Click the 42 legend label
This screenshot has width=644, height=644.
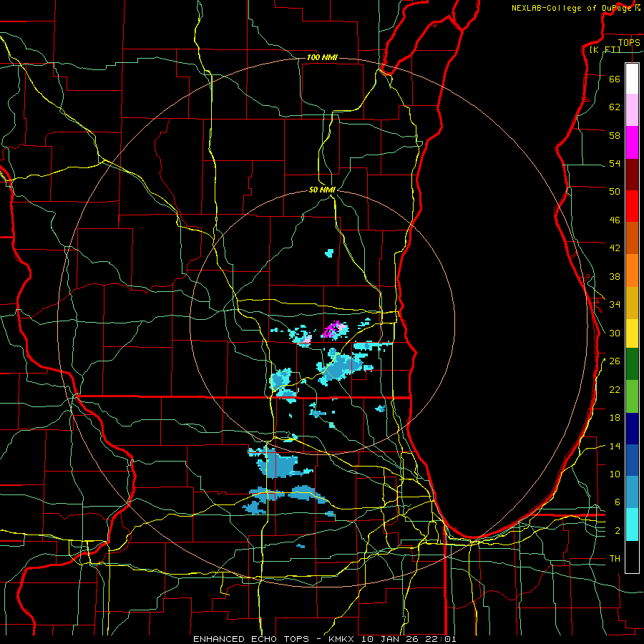click(615, 248)
